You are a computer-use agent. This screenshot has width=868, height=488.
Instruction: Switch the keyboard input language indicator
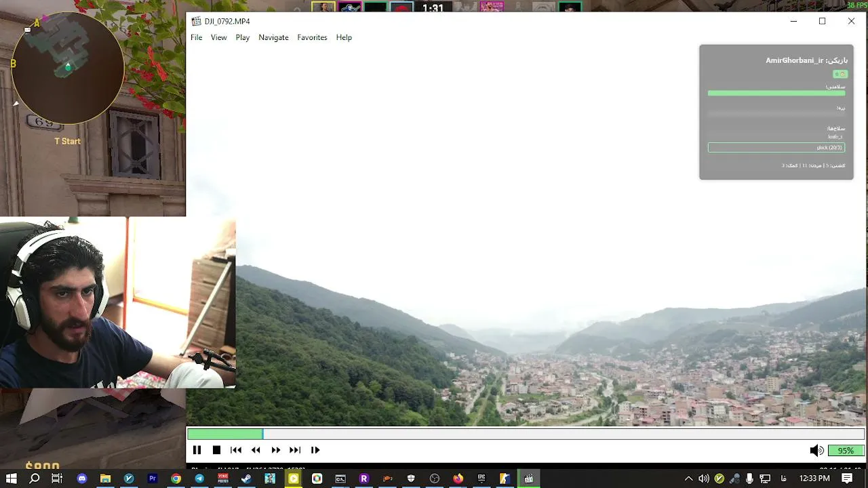click(784, 479)
